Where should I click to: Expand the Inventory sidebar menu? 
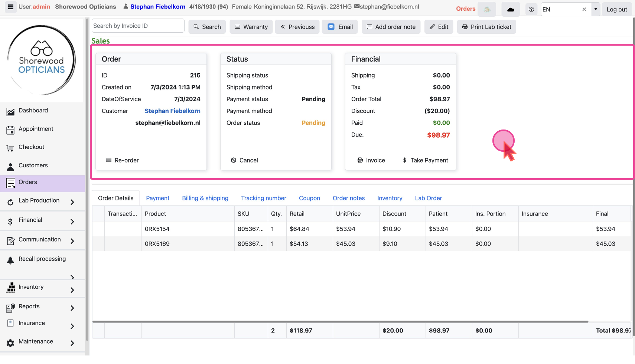(x=72, y=290)
